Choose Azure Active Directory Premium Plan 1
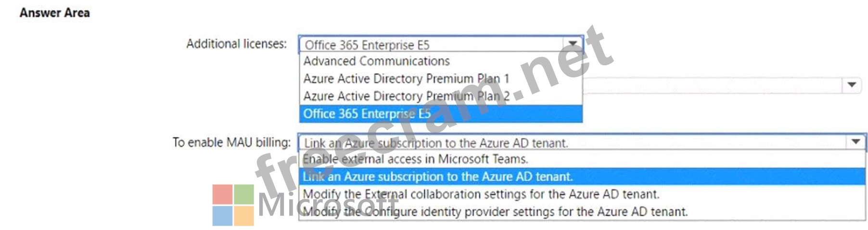868x230 pixels. pos(406,79)
